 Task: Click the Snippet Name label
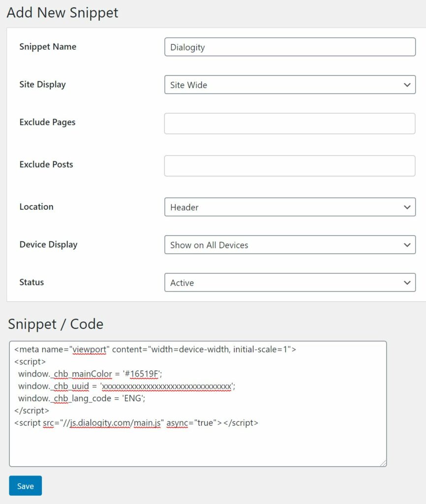(x=48, y=47)
